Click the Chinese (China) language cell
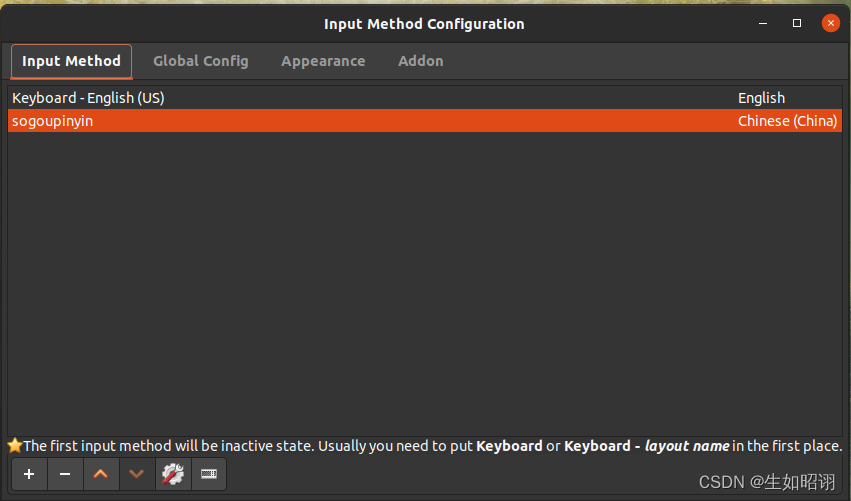Image resolution: width=851 pixels, height=501 pixels. (787, 121)
